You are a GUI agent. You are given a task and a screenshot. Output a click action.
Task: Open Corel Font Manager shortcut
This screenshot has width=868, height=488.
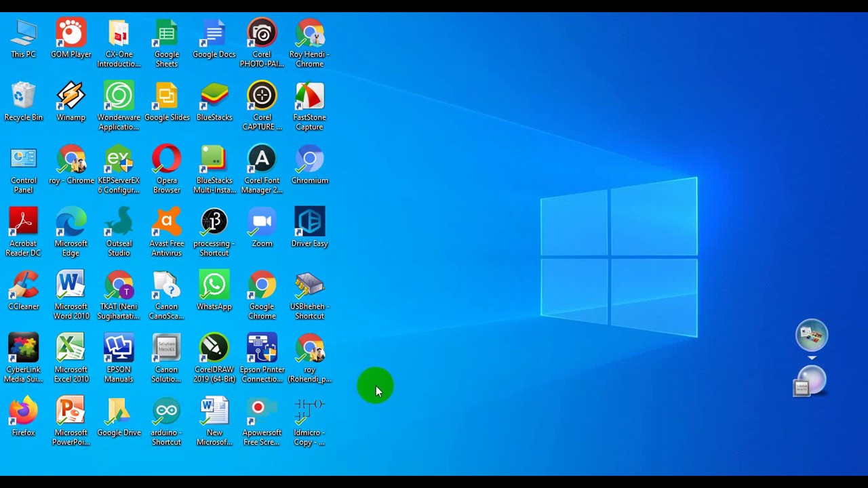(x=262, y=170)
